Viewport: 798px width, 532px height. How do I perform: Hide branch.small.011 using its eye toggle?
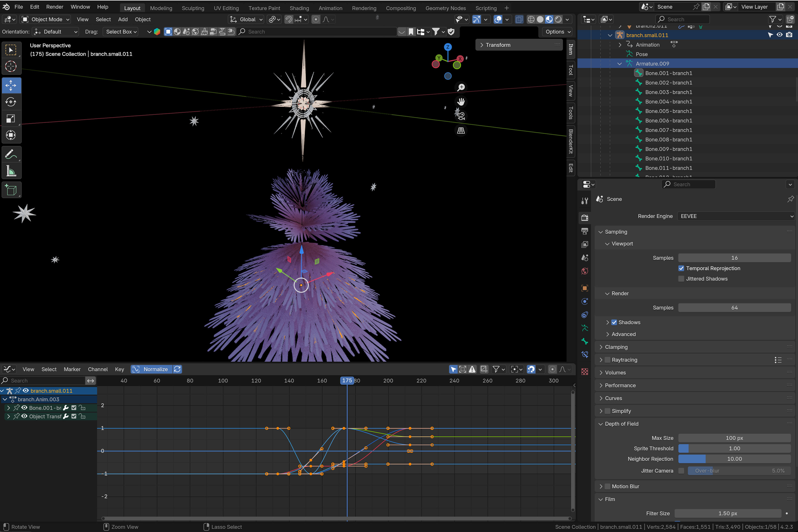point(780,35)
